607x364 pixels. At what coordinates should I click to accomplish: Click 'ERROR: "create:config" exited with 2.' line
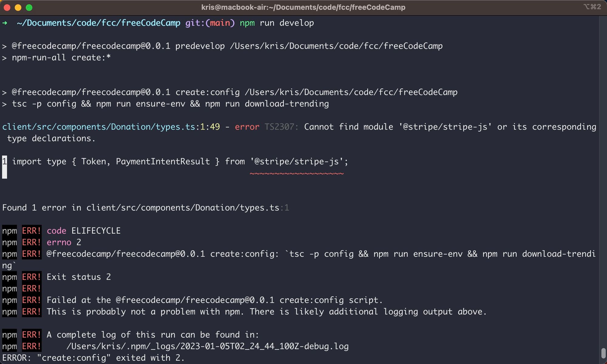[93, 358]
